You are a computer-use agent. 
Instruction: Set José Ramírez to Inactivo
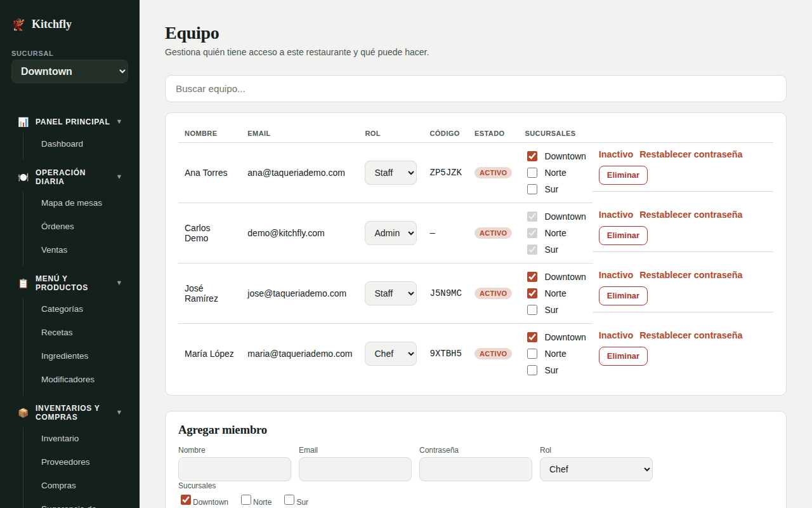coord(616,275)
